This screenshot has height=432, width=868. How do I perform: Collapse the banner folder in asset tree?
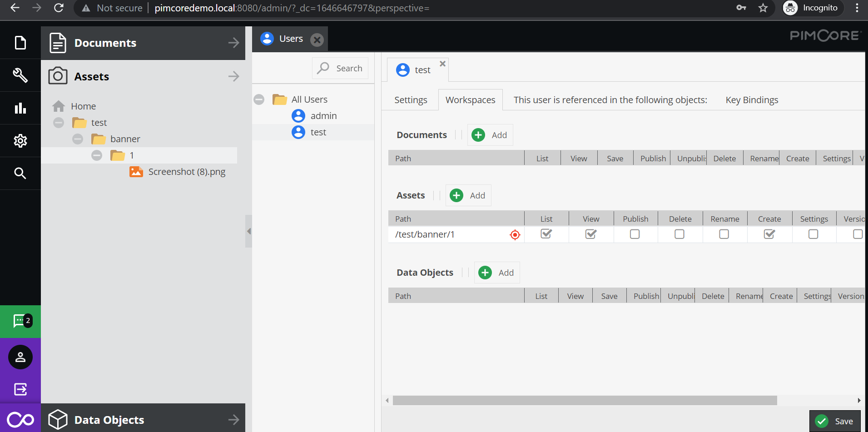click(77, 139)
